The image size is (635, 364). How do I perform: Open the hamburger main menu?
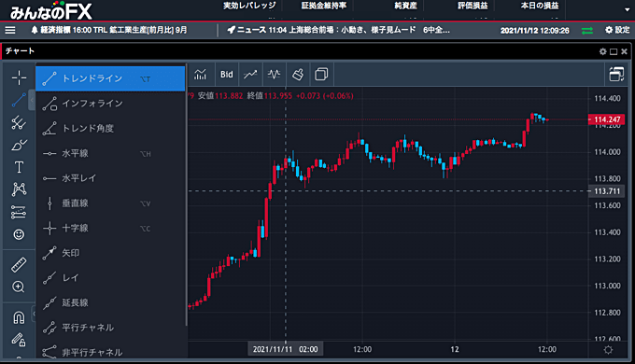tap(10, 30)
